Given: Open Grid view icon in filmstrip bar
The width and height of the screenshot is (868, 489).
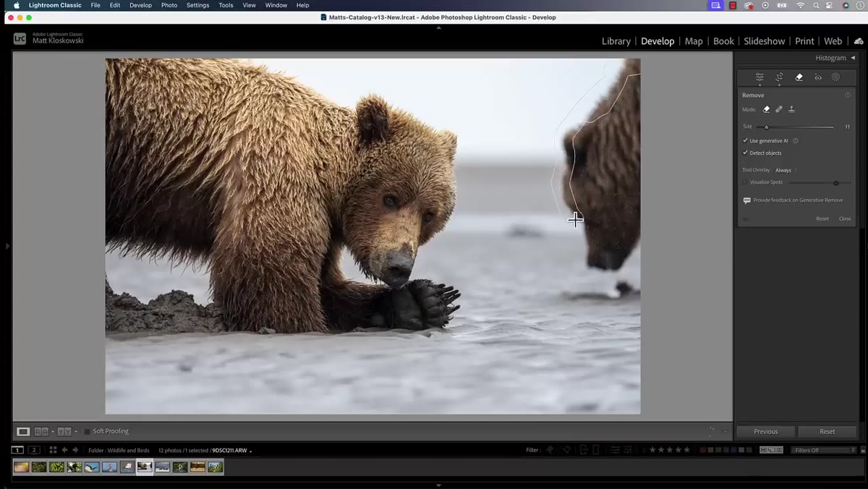Looking at the screenshot, I should pyautogui.click(x=53, y=450).
